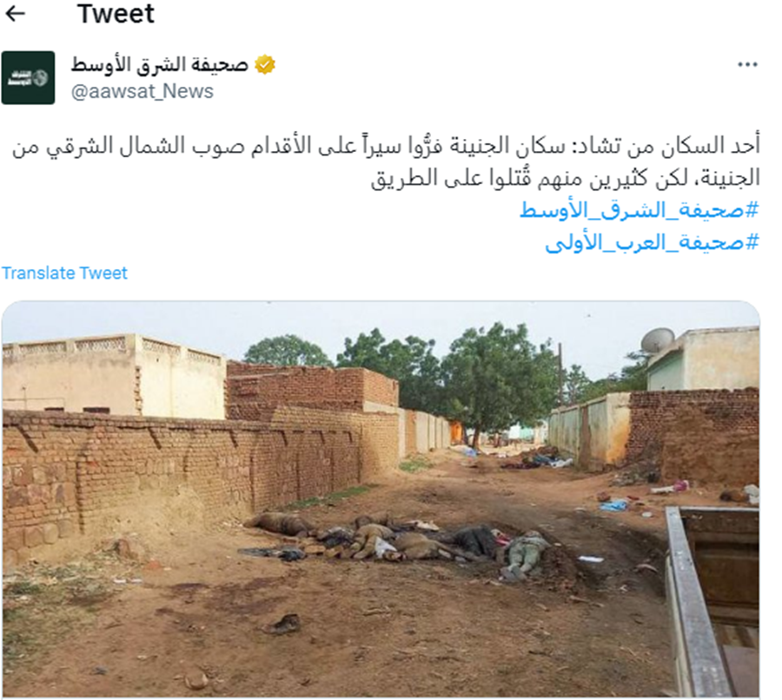Click the gold verified badge icon
Screen dimensions: 782x700
pyautogui.click(x=265, y=65)
